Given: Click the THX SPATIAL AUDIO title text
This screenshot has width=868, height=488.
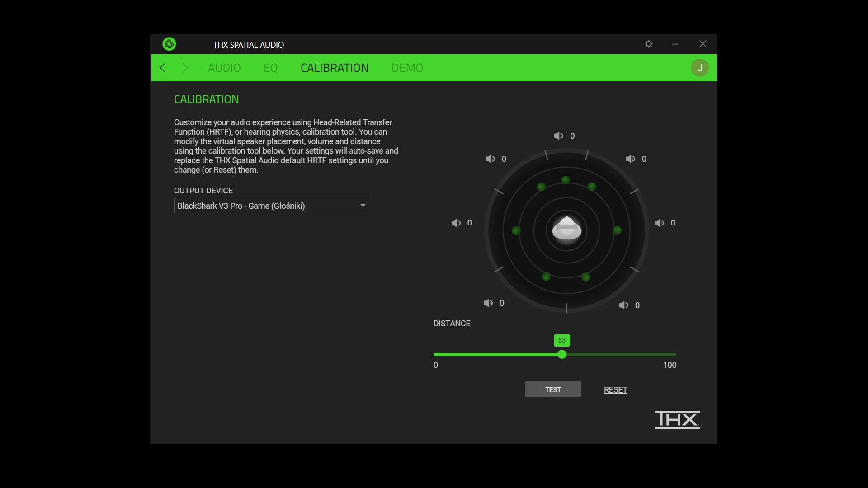Looking at the screenshot, I should (249, 45).
